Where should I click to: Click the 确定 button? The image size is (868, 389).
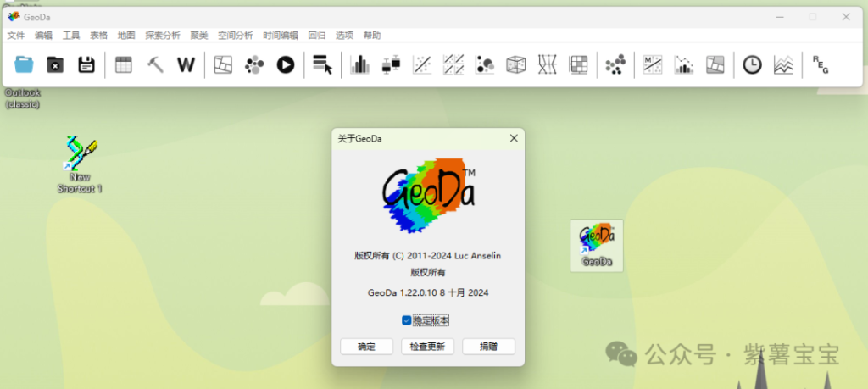pos(366,347)
